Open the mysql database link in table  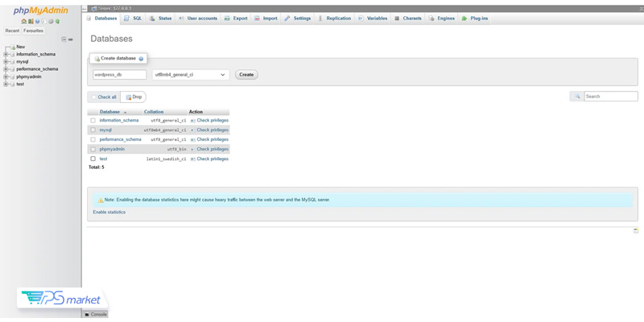click(105, 130)
